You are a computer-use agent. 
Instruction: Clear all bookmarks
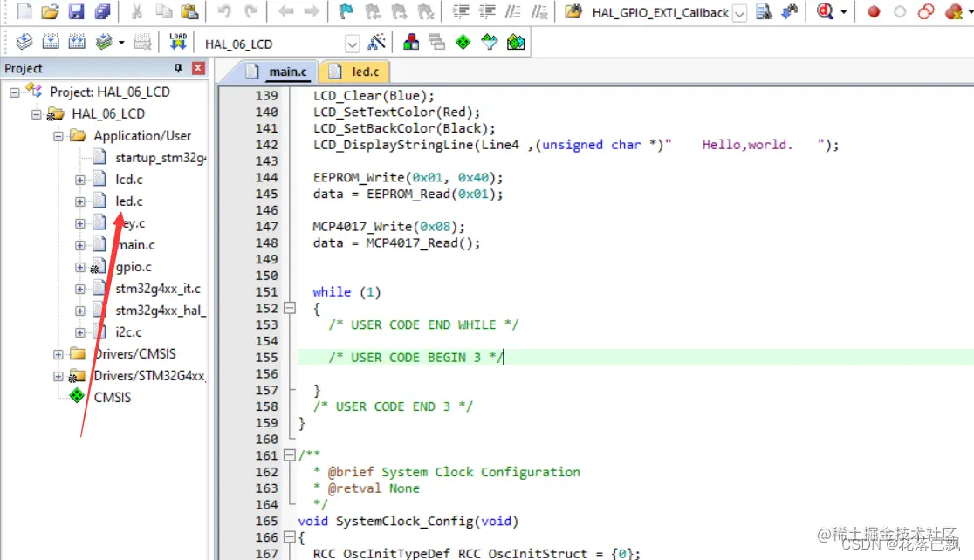click(x=426, y=12)
